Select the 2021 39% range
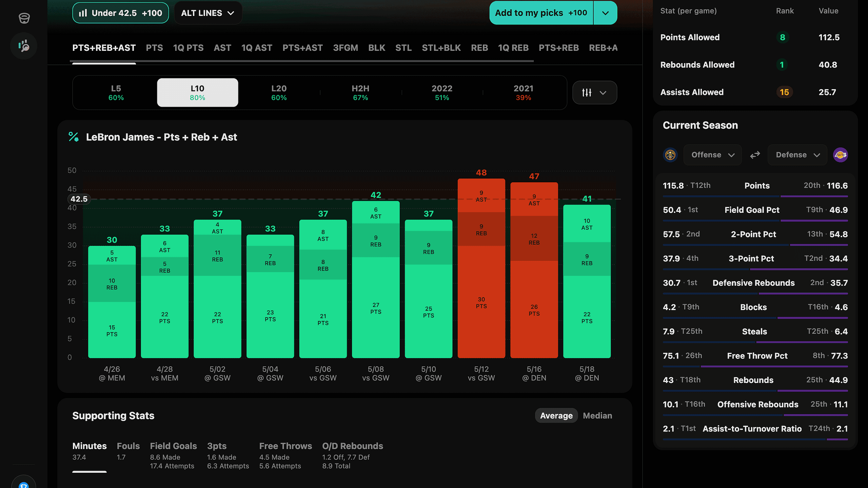 [524, 93]
